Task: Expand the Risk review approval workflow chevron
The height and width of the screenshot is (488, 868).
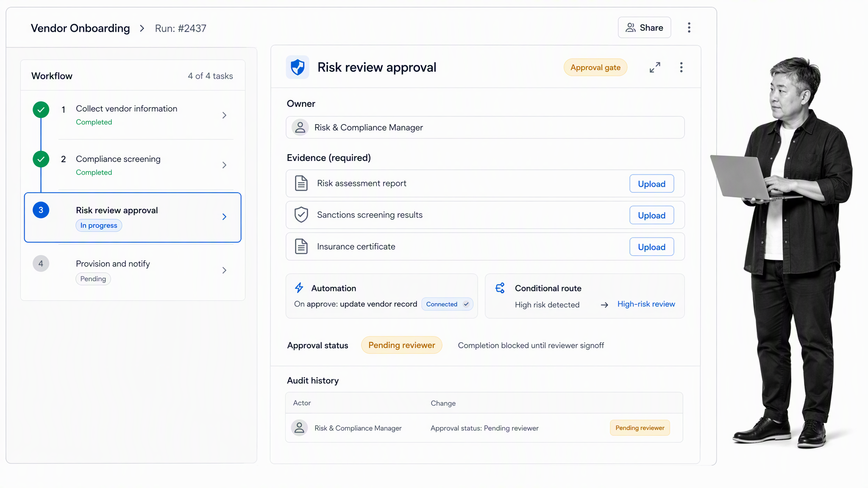Action: pyautogui.click(x=224, y=217)
